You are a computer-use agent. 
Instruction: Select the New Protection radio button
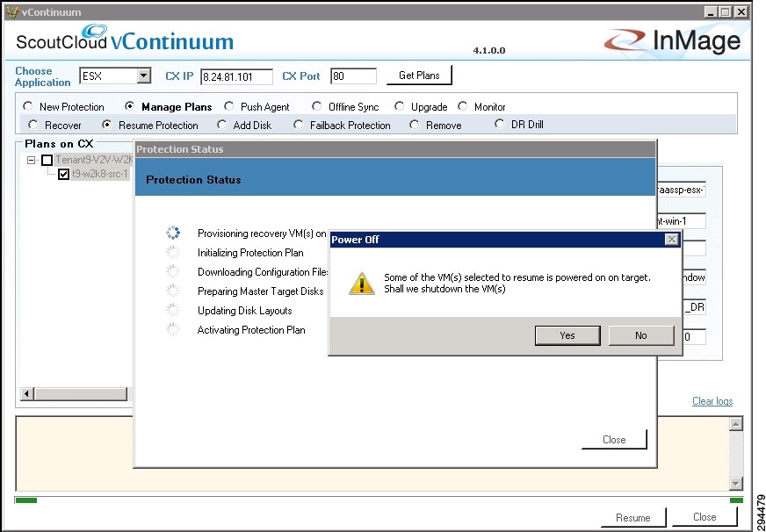coord(28,106)
